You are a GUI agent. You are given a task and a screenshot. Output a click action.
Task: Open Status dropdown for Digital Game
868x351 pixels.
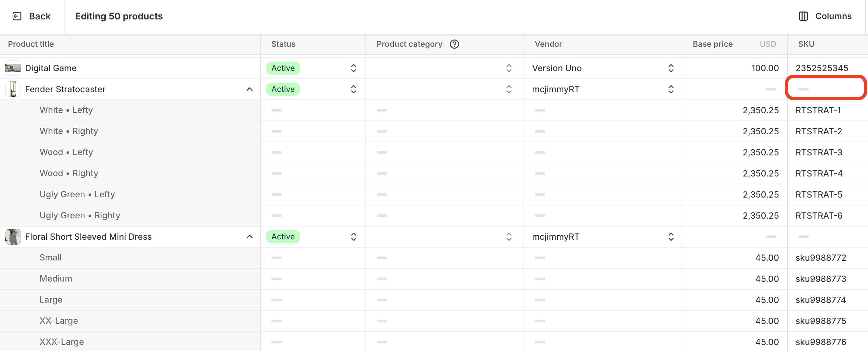pos(353,68)
